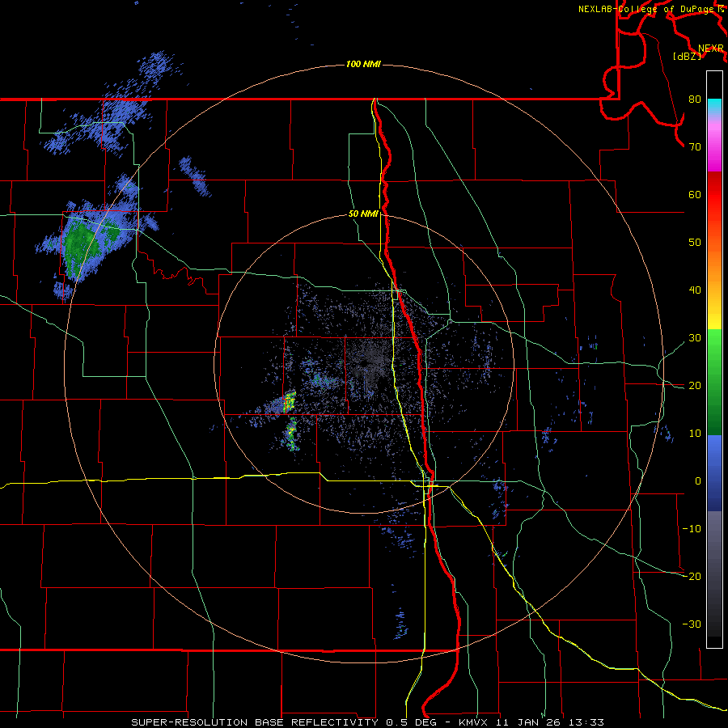Click the bright green band of the color bar

(x=714, y=353)
